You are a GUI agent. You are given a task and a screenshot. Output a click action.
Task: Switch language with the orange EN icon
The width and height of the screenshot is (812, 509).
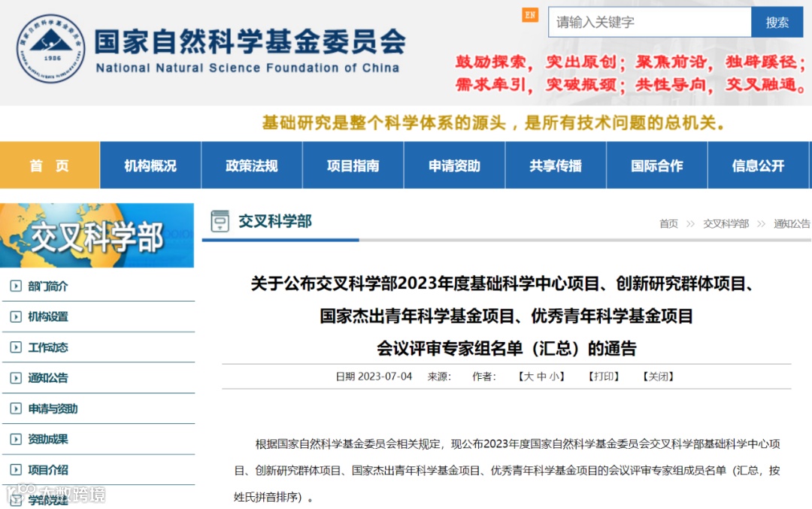coord(530,15)
